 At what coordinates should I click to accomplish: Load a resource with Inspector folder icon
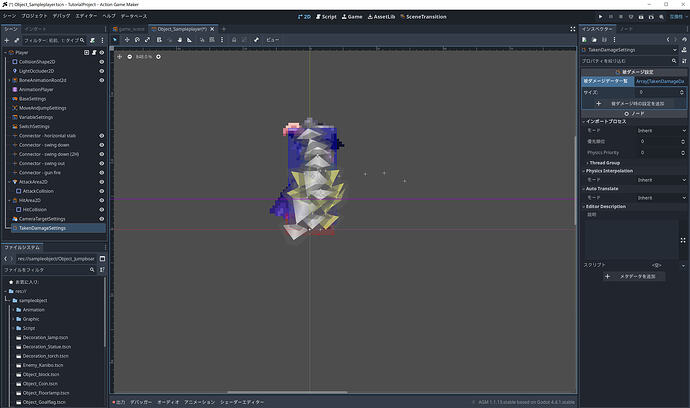[x=594, y=40]
